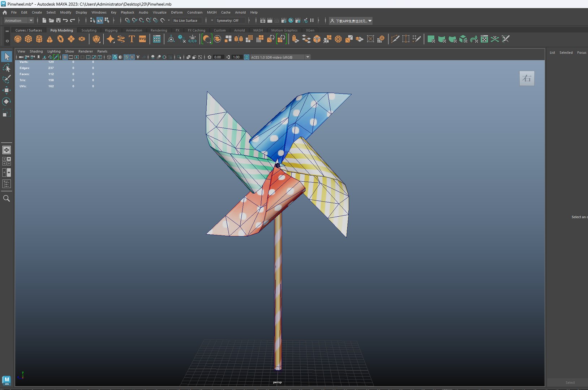Screen dimensions: 588x390
Task: Open the scene folder icon
Action: coord(51,21)
